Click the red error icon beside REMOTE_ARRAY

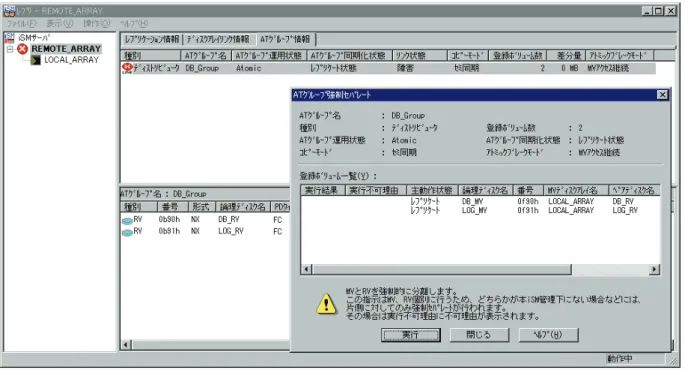coord(22,49)
